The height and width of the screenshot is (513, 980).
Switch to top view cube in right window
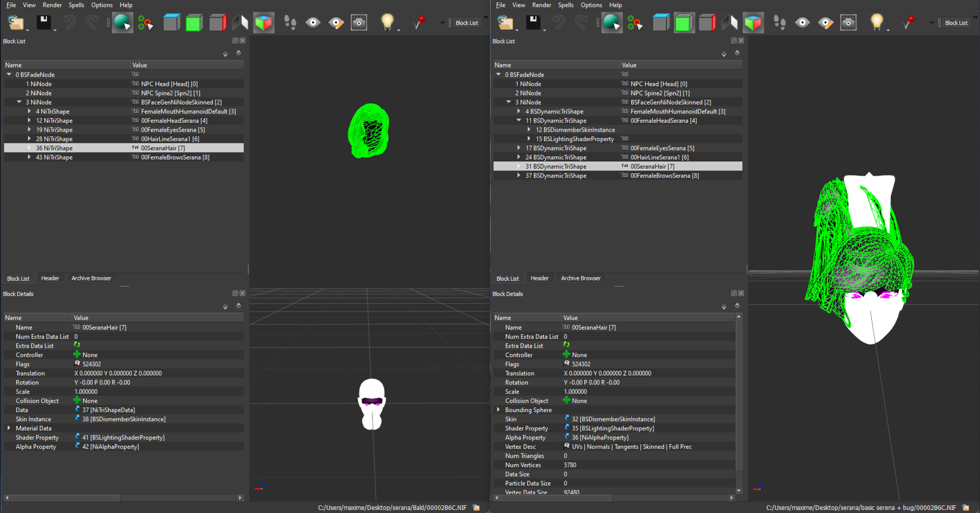click(x=661, y=22)
